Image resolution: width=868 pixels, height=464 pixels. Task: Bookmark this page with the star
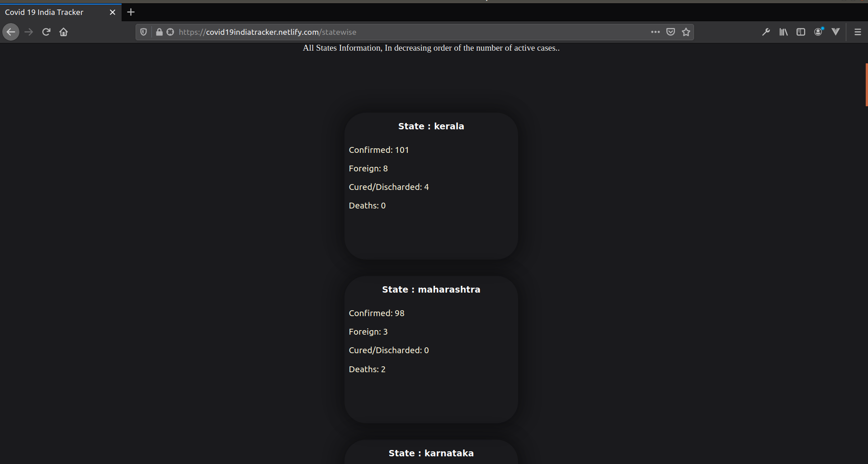coord(686,32)
